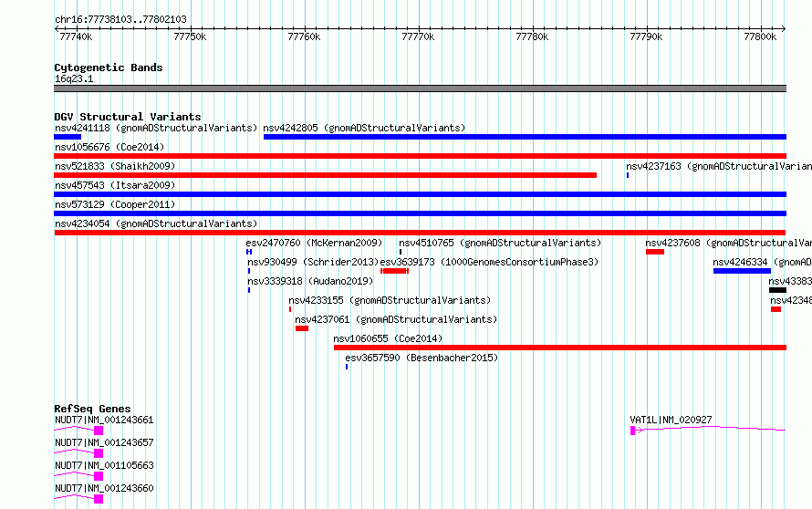Select the NUDT7 NM_001243661 magenta exon

pos(99,431)
